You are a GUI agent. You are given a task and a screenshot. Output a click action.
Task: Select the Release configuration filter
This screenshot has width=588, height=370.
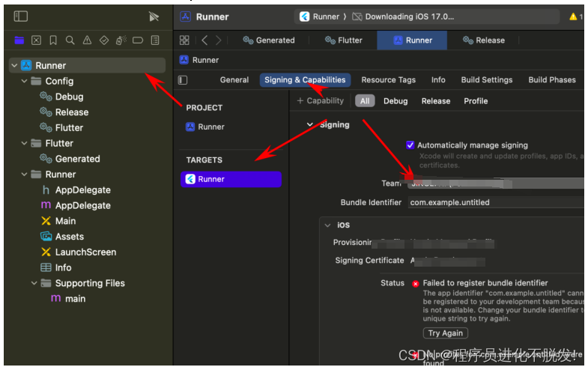click(x=436, y=101)
